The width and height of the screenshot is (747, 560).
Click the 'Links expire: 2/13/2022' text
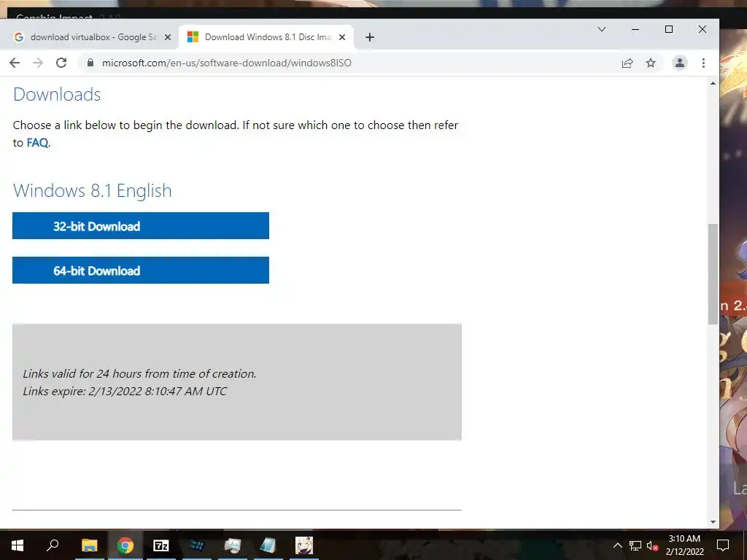(x=125, y=392)
